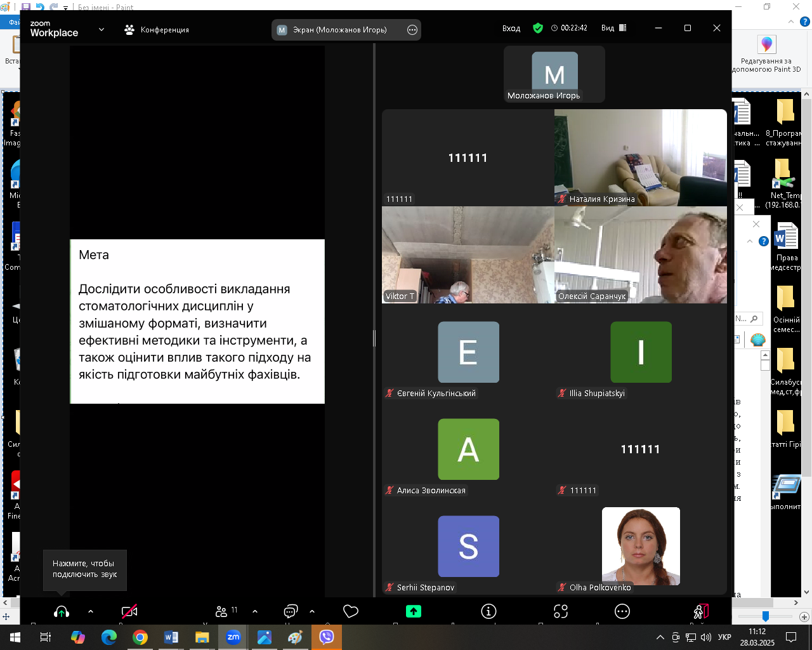Open the Zoom Workplace dropdown chevron
This screenshot has height=650, width=812.
click(101, 29)
